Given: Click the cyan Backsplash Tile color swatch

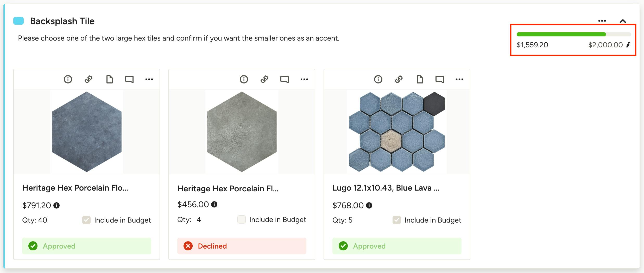Looking at the screenshot, I should point(18,21).
